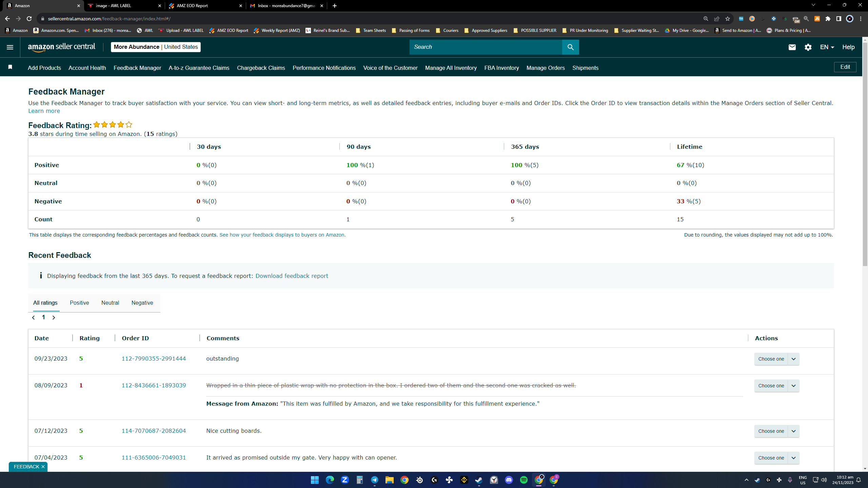The image size is (868, 488).
Task: Open a new browser tab
Action: 335,6
